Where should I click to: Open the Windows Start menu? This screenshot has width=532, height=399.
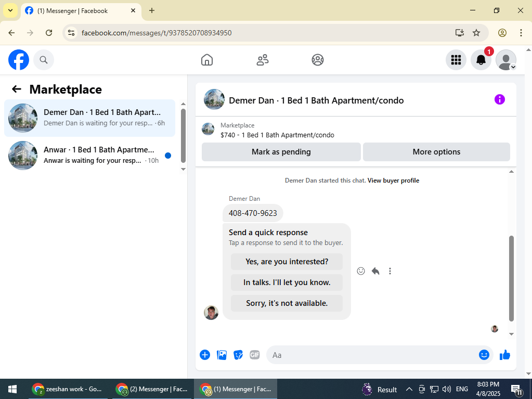[x=12, y=389]
